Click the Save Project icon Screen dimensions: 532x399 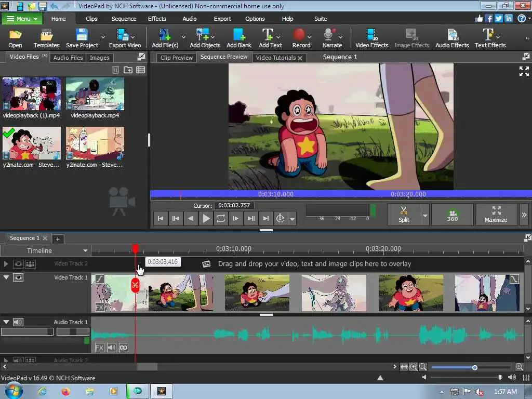click(x=82, y=38)
